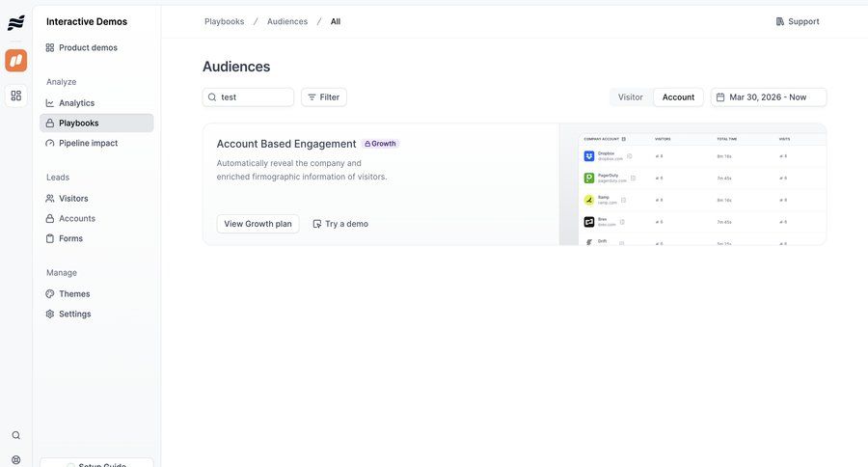868x467 pixels.
Task: Click the All breadcrumb
Action: [336, 21]
